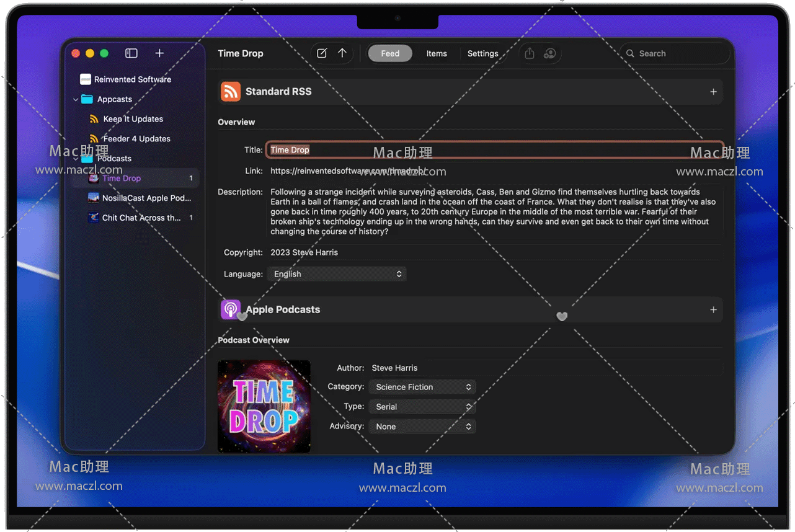Open the Language dropdown

tap(337, 274)
